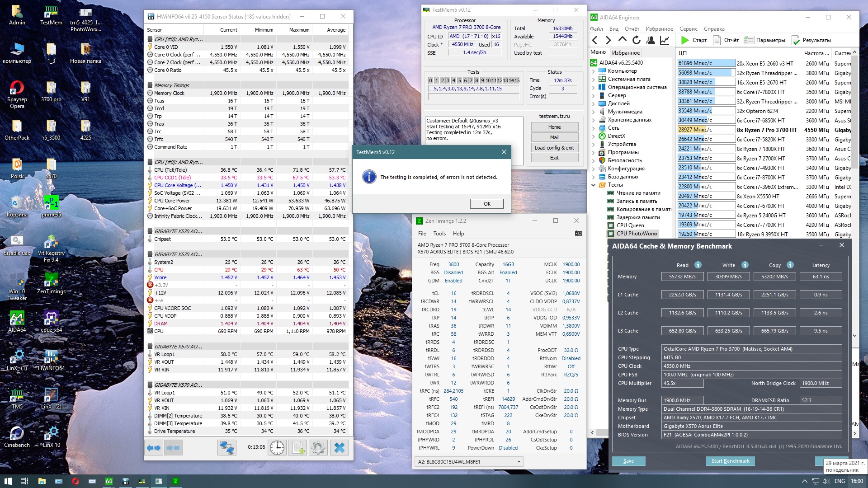This screenshot has height=488, width=868.
Task: Click AIDA64 graph chart toolbar icon
Action: [x=665, y=40]
